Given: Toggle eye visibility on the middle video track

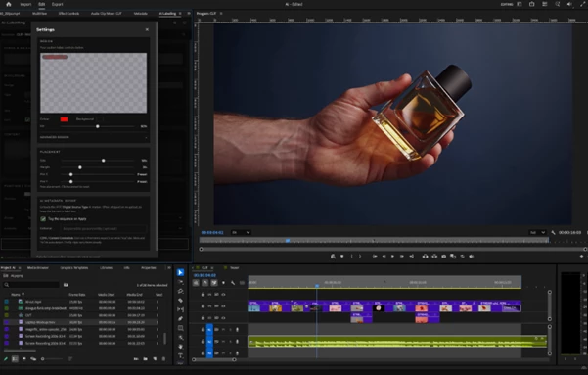Looking at the screenshot, I should 223,305.
